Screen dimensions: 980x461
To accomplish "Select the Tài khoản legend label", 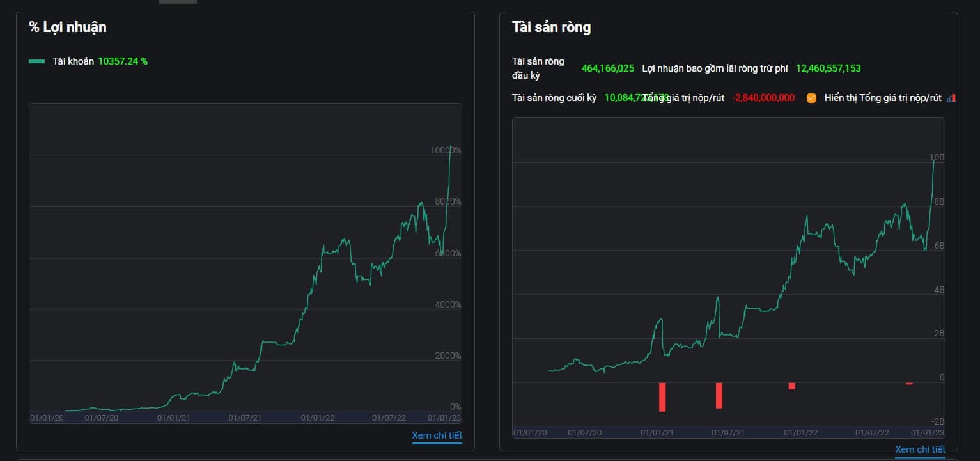I will coord(74,61).
